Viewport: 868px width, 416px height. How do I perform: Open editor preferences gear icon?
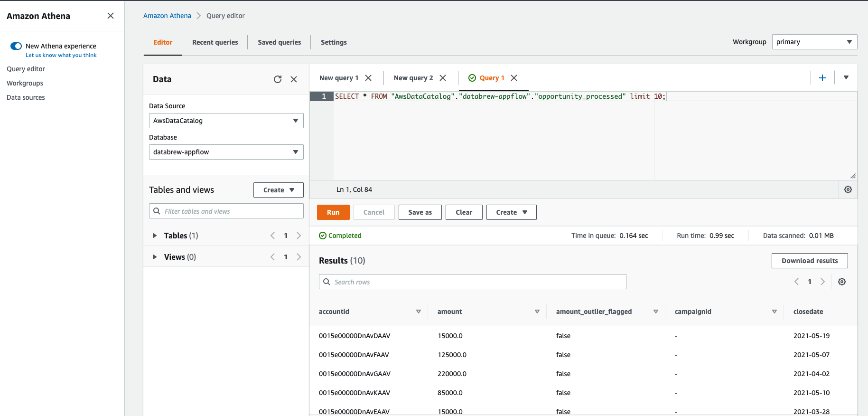pos(848,189)
